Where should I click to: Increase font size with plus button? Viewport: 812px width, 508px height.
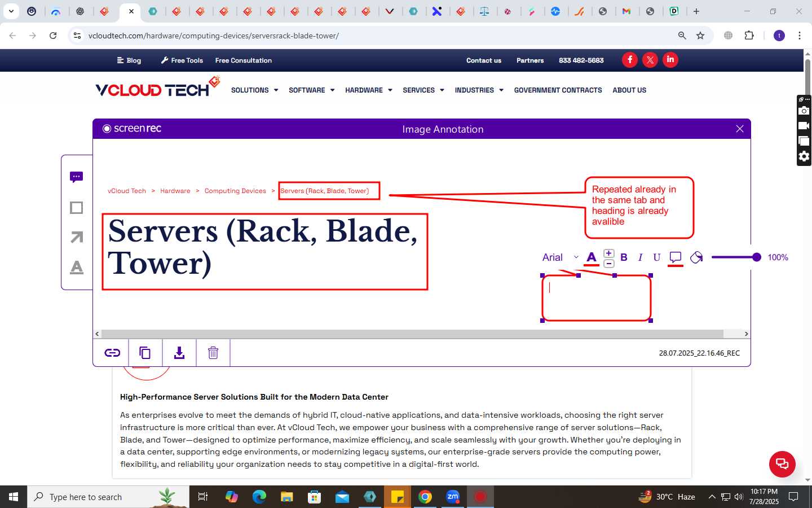[609, 253]
